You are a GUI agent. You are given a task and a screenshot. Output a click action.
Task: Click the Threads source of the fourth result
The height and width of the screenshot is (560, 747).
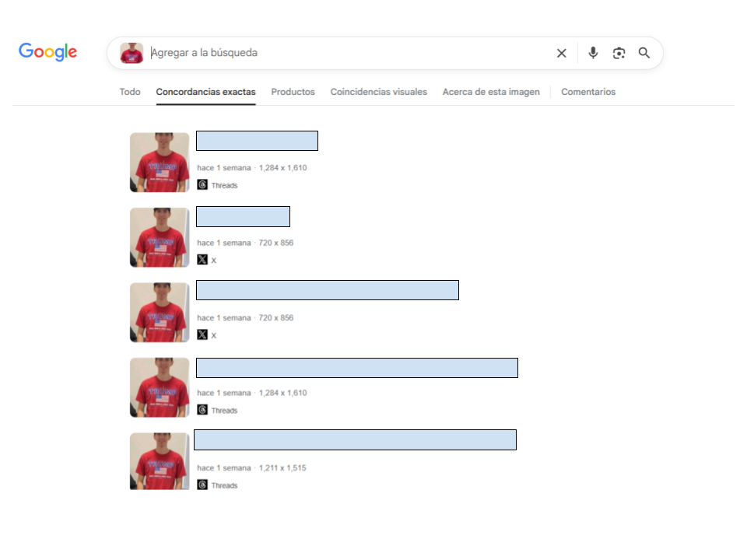[217, 410]
